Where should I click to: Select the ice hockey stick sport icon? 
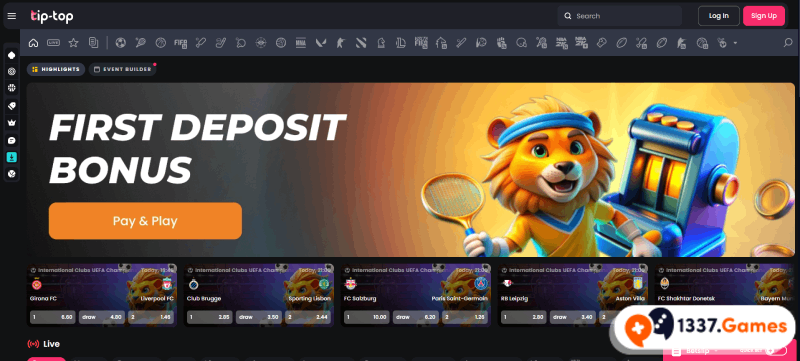click(220, 43)
